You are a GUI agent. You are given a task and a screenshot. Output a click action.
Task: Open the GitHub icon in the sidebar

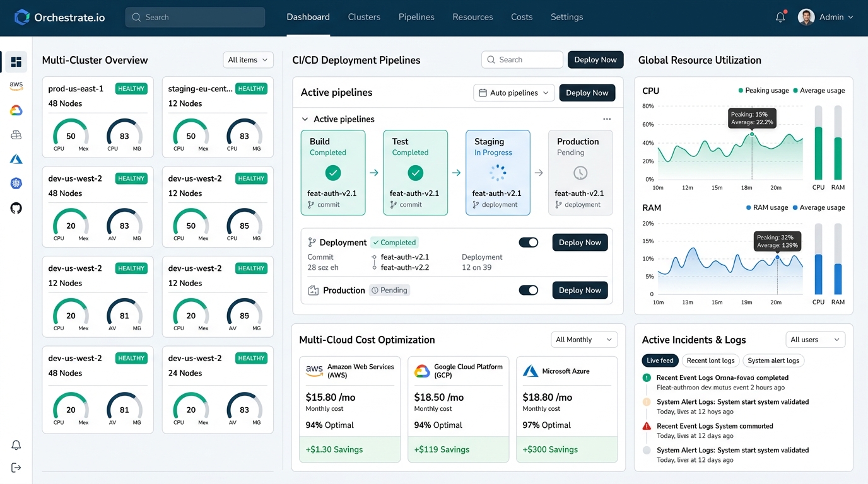[16, 208]
